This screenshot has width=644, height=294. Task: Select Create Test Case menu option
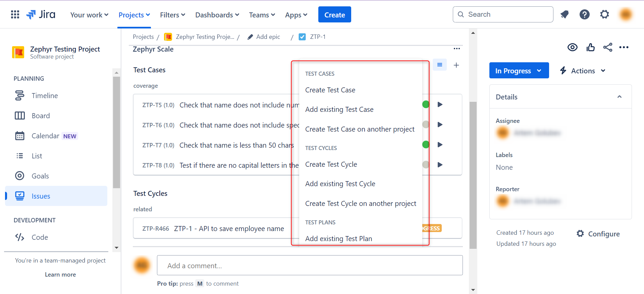(x=330, y=90)
